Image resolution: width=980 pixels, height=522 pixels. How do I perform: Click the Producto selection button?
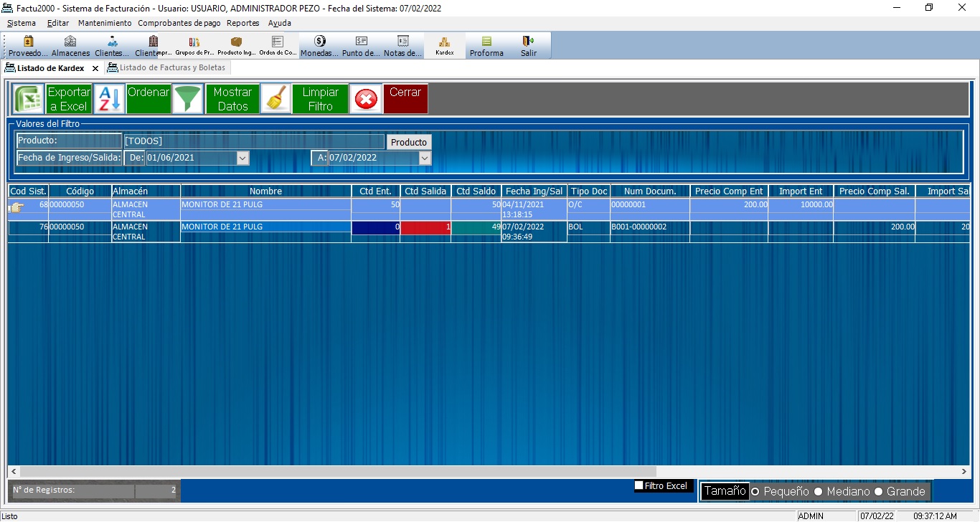click(x=409, y=142)
